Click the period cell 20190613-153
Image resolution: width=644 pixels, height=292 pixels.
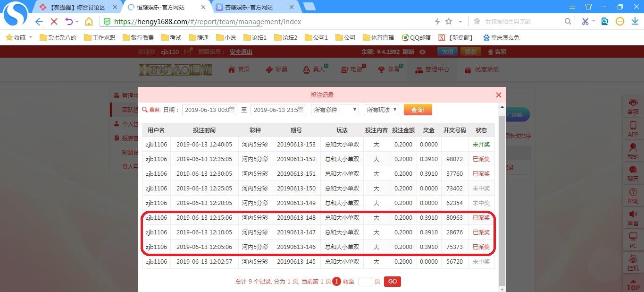click(x=296, y=145)
